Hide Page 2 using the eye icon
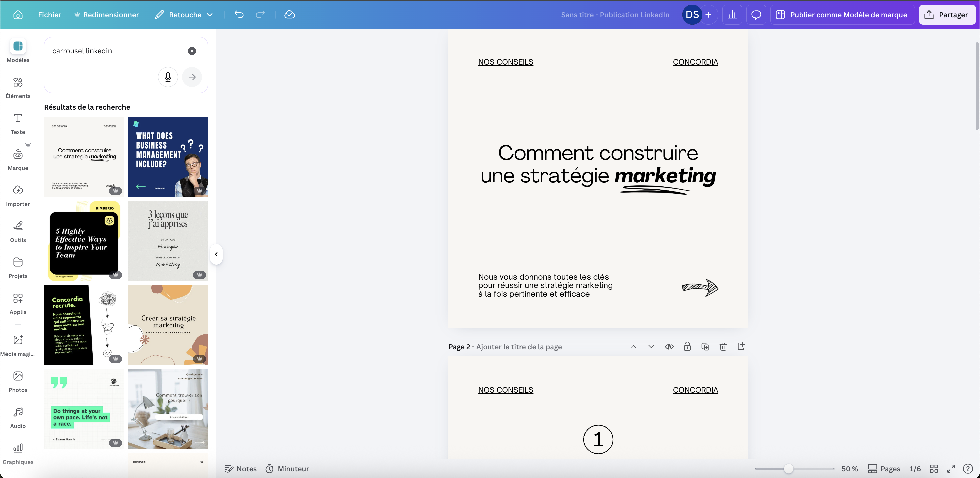This screenshot has width=980, height=478. [x=669, y=346]
